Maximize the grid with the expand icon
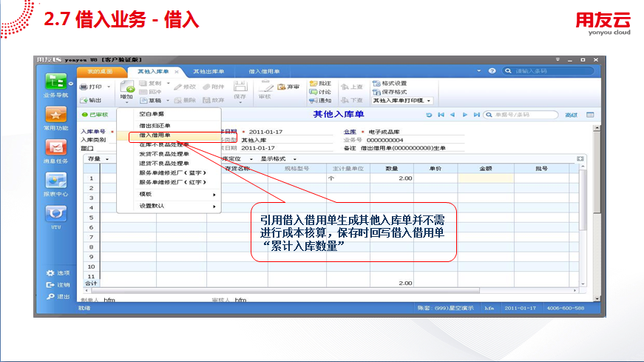Viewport: 644px width, 362px height. point(580,158)
